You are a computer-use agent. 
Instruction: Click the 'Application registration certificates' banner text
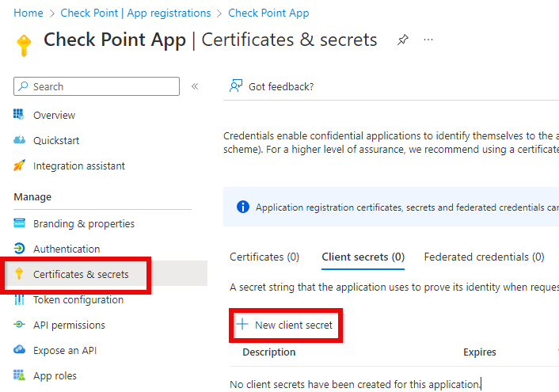pos(407,207)
